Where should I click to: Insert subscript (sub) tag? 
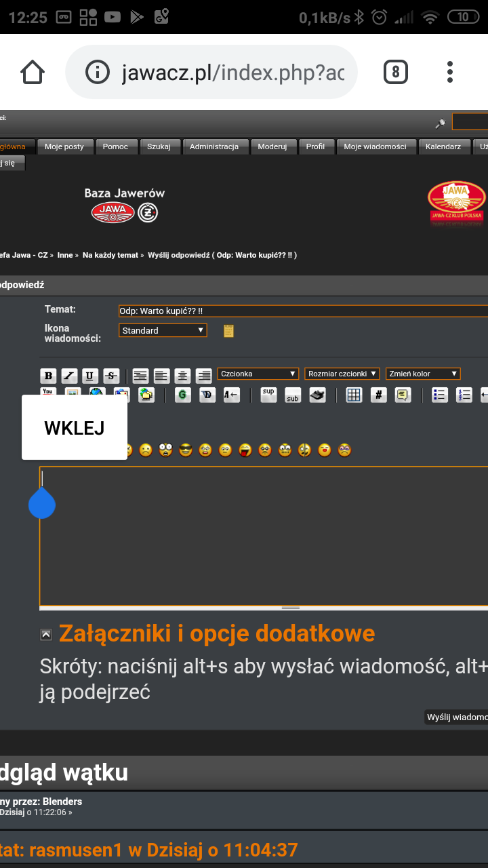(x=293, y=395)
